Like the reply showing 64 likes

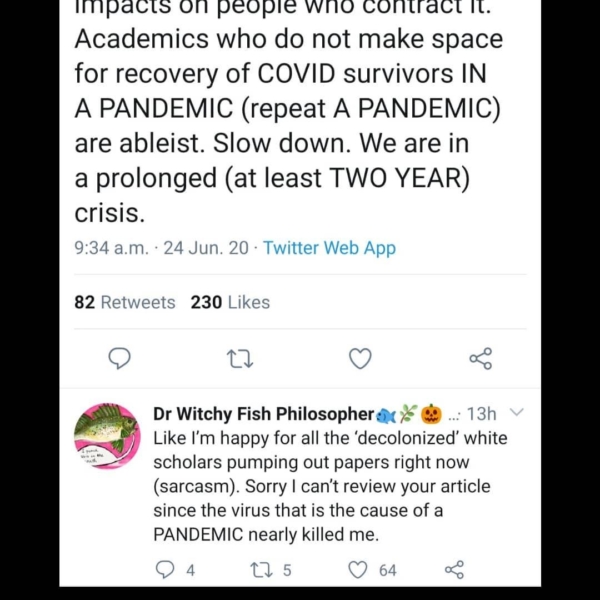pyautogui.click(x=358, y=569)
